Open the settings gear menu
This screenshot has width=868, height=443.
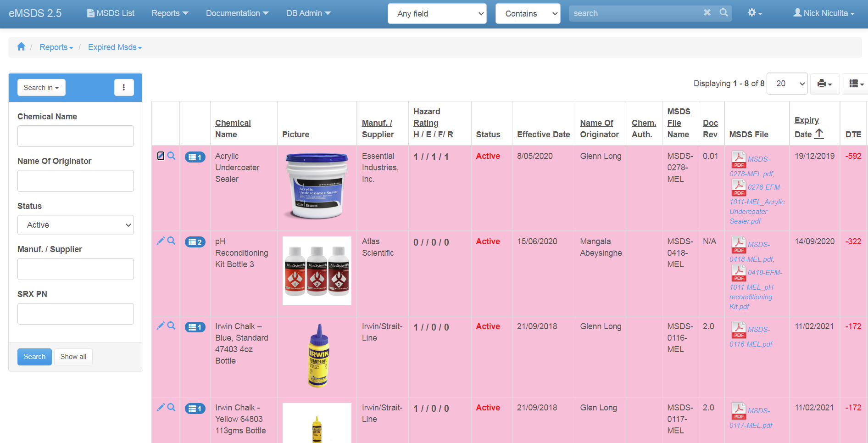coord(754,13)
